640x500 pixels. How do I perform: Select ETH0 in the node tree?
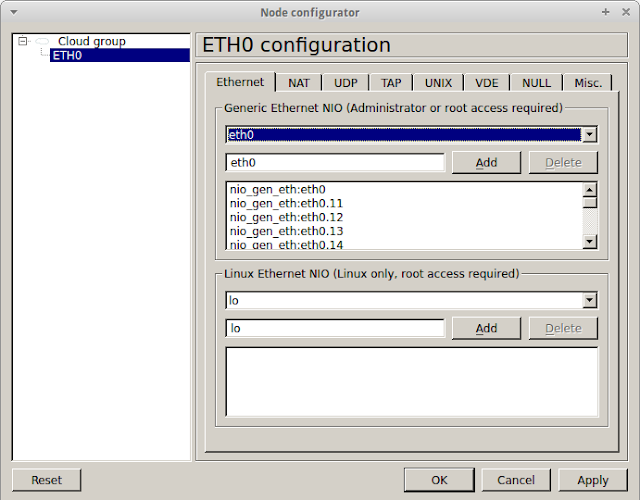click(120, 55)
